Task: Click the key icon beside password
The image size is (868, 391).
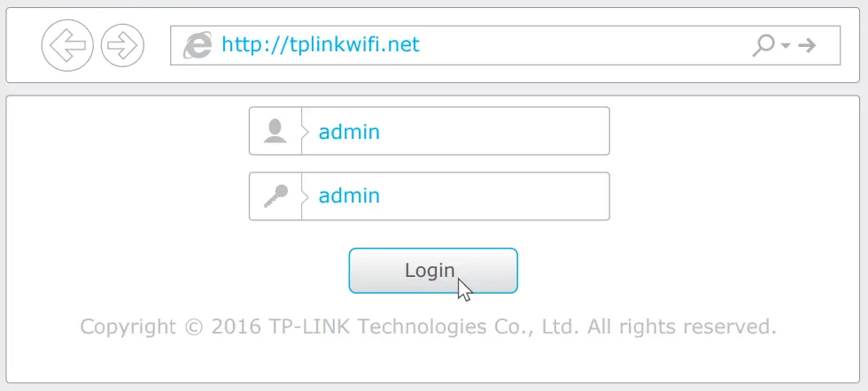Action: [x=275, y=196]
